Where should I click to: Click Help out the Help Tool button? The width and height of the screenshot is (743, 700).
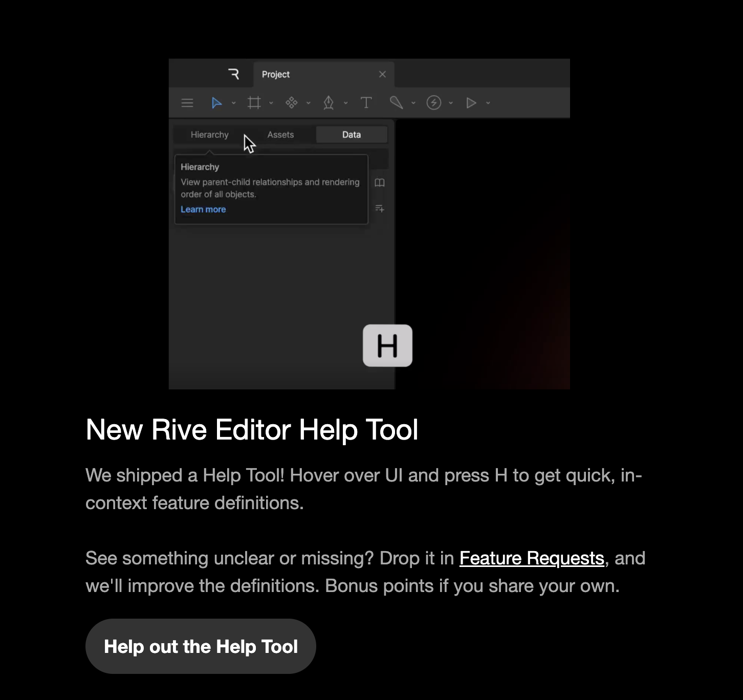[201, 646]
